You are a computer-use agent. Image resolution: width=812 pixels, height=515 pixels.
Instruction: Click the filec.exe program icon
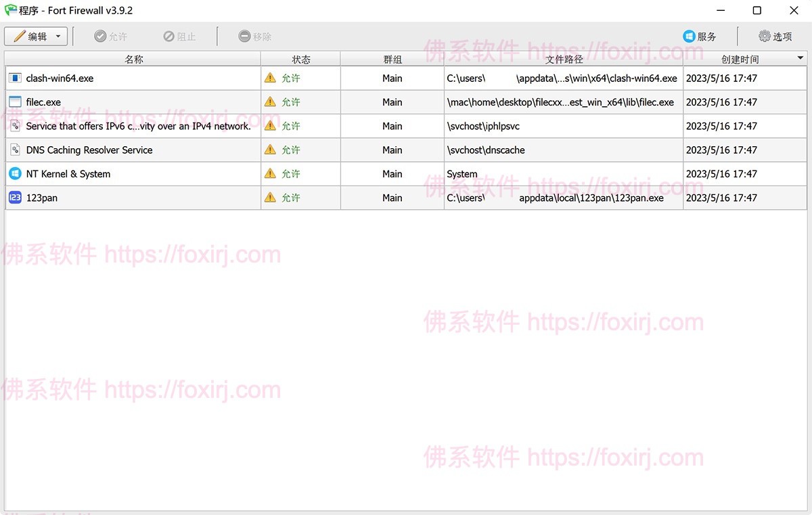point(15,102)
